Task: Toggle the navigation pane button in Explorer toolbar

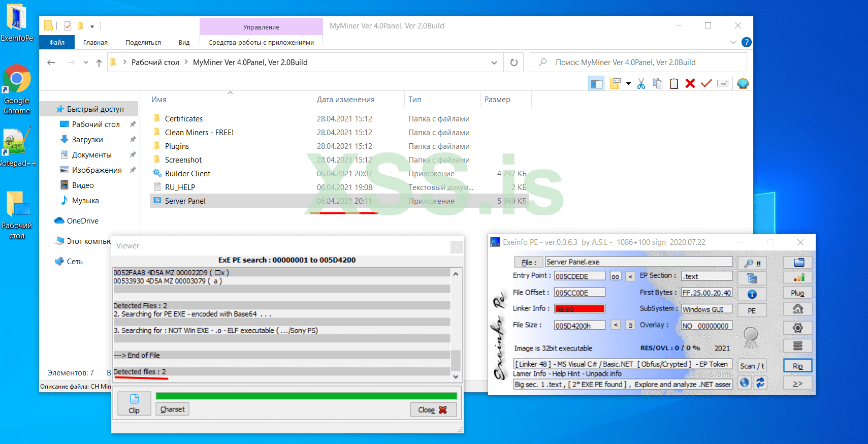Action: [x=596, y=84]
